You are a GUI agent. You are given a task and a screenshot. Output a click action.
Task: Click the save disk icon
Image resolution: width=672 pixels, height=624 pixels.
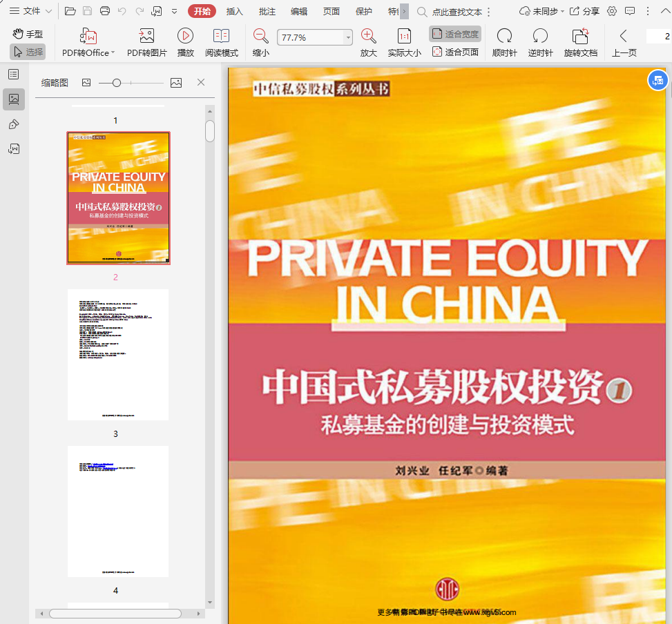(88, 11)
